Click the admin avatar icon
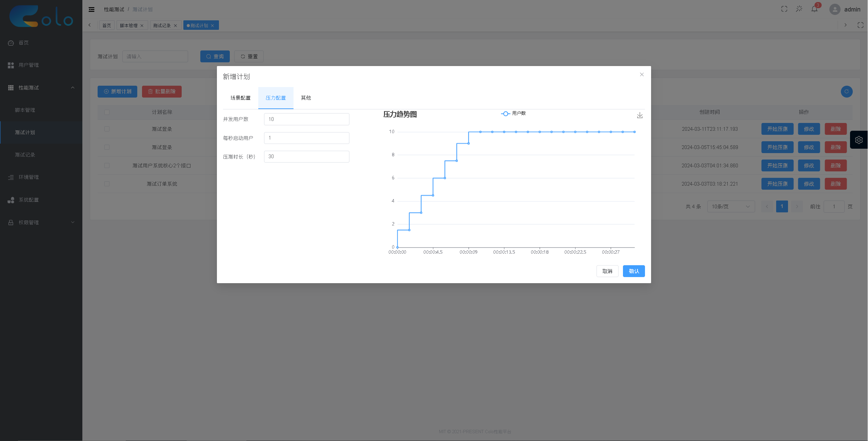Viewport: 868px width, 441px height. click(835, 9)
